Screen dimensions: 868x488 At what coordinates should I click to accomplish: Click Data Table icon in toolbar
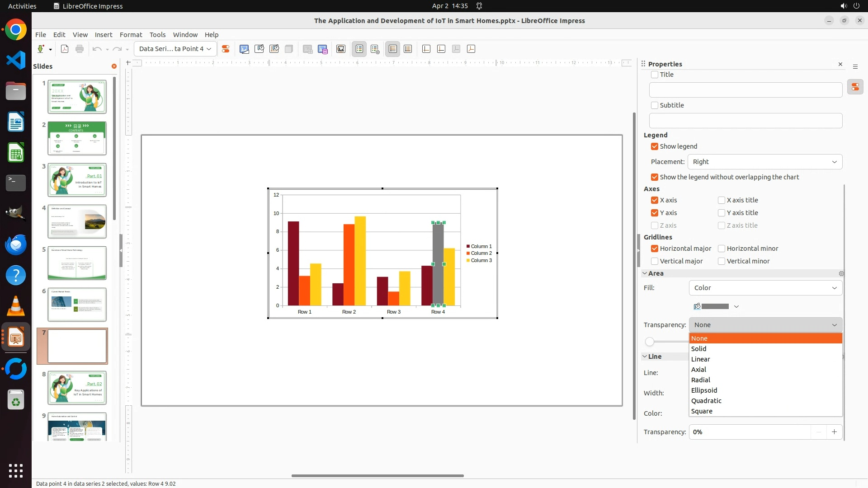[x=323, y=49]
